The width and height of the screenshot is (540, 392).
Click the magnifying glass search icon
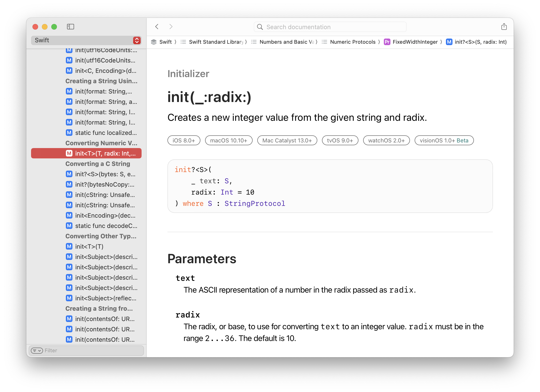pyautogui.click(x=260, y=27)
